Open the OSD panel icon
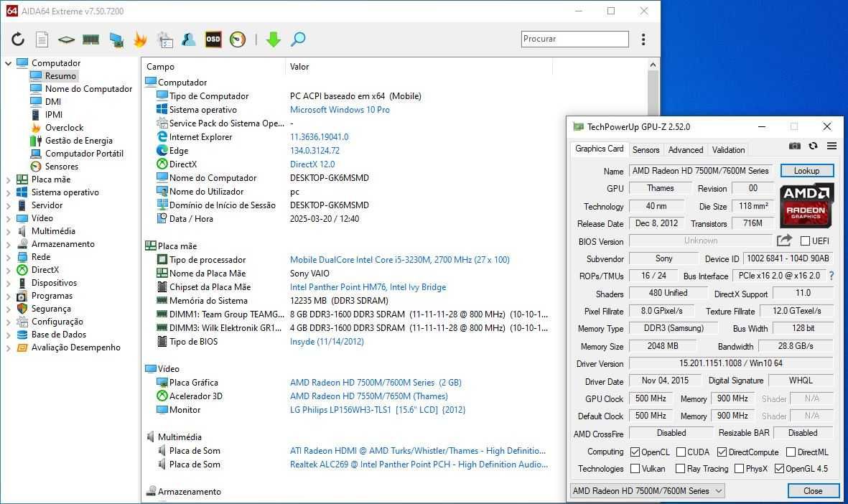The image size is (848, 504). [213, 39]
